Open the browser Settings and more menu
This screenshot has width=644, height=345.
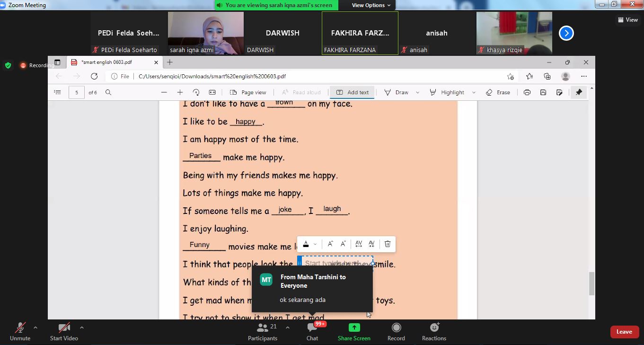(584, 76)
